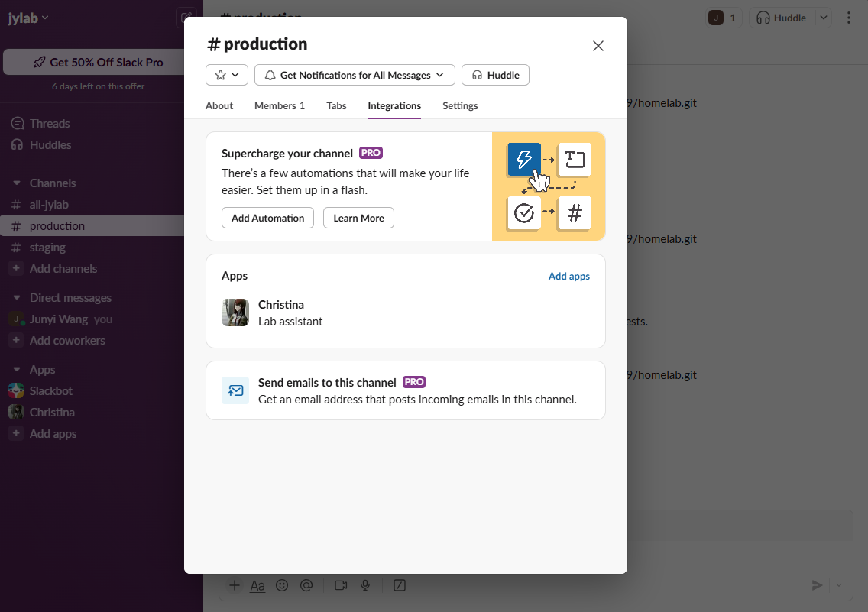Toggle text formatting Aa icon

click(257, 585)
